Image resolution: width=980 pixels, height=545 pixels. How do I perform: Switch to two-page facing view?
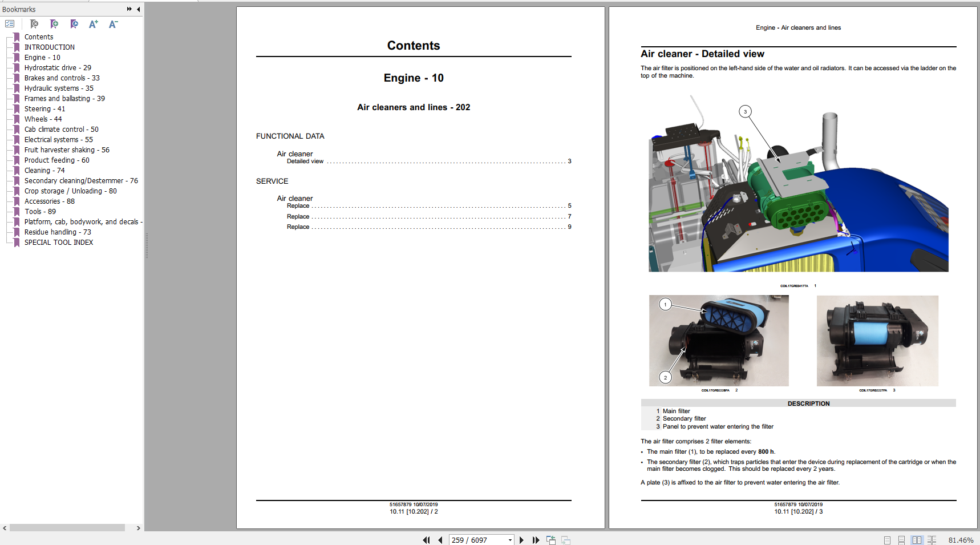pos(917,540)
